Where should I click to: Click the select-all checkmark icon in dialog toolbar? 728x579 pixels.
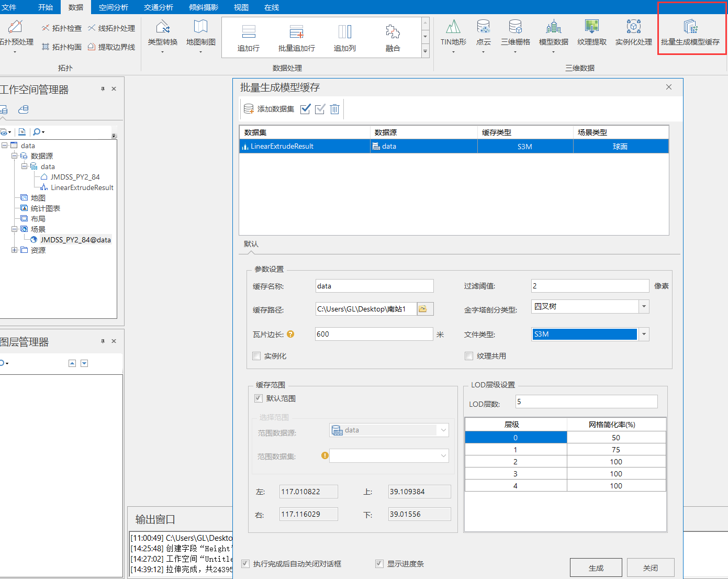coord(306,109)
